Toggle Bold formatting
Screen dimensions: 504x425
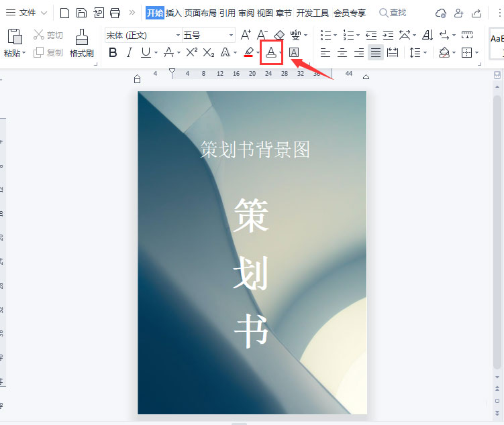(113, 52)
